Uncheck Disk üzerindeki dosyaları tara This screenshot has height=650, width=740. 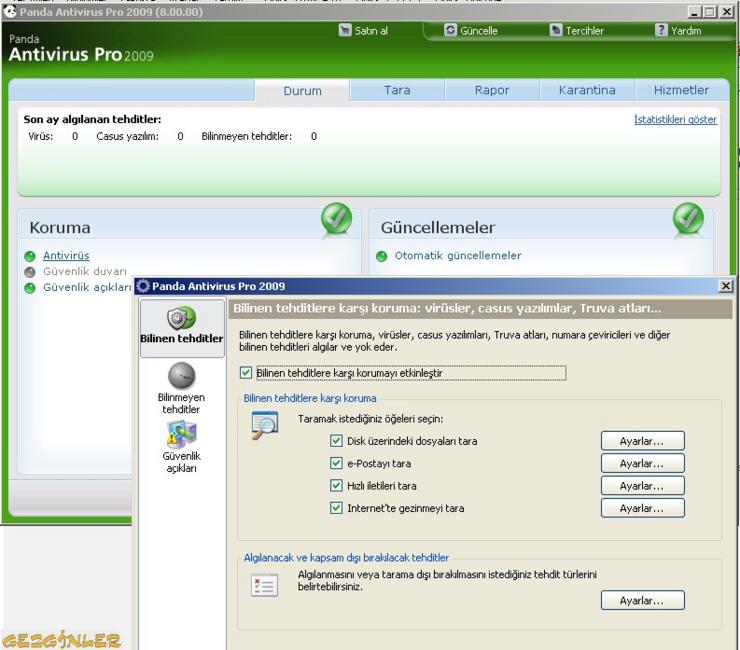click(336, 441)
